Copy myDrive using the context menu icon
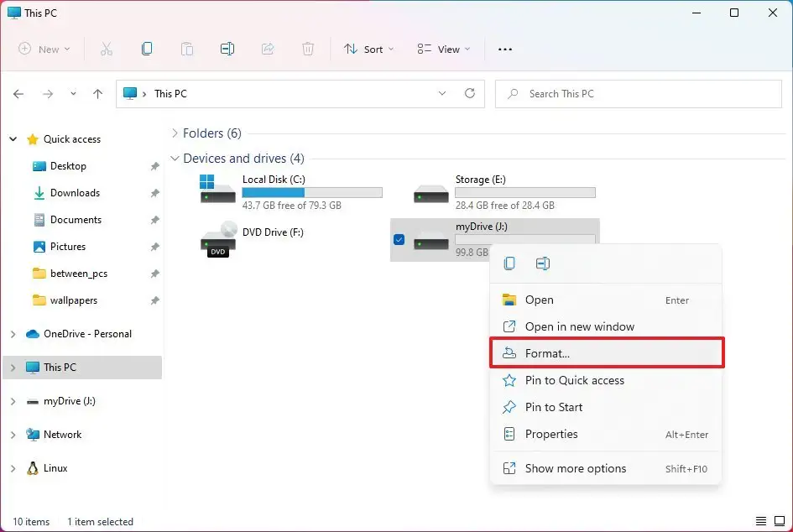This screenshot has width=793, height=532. tap(509, 263)
